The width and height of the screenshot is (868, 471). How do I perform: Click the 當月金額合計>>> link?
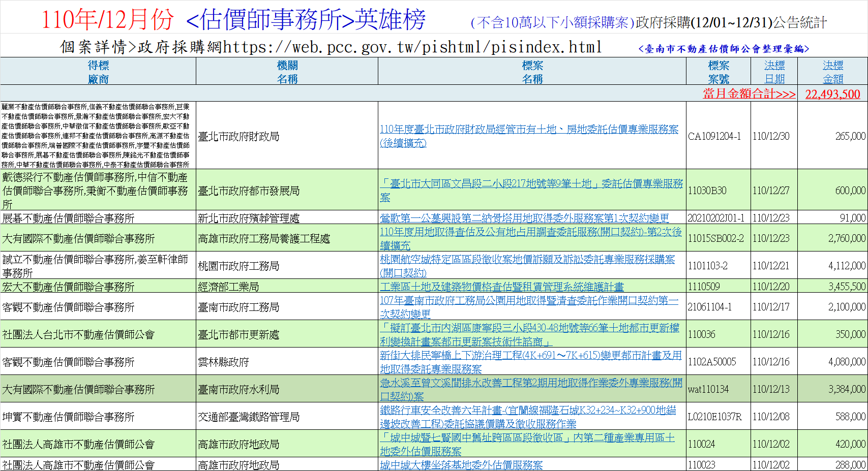[x=749, y=93]
